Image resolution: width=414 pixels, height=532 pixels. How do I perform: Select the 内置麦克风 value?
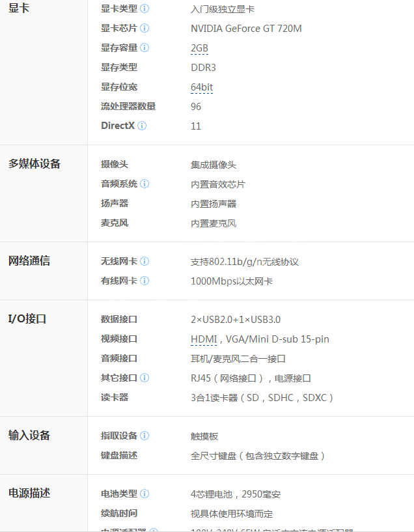pyautogui.click(x=214, y=223)
